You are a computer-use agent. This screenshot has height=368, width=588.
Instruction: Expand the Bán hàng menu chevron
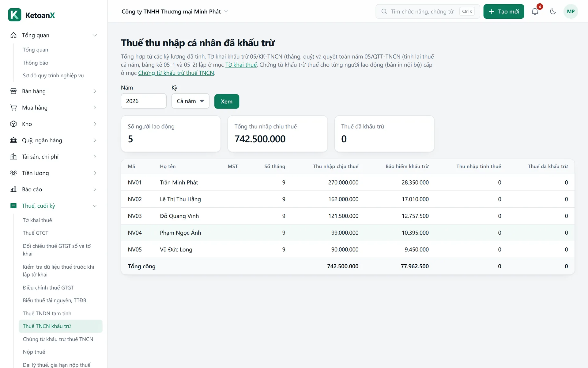tap(95, 91)
